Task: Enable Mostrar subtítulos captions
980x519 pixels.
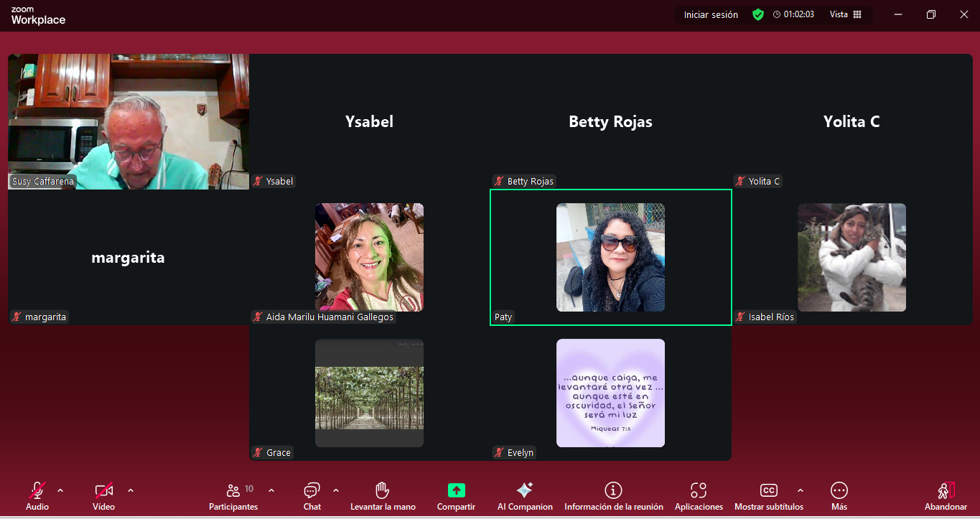Action: 769,496
